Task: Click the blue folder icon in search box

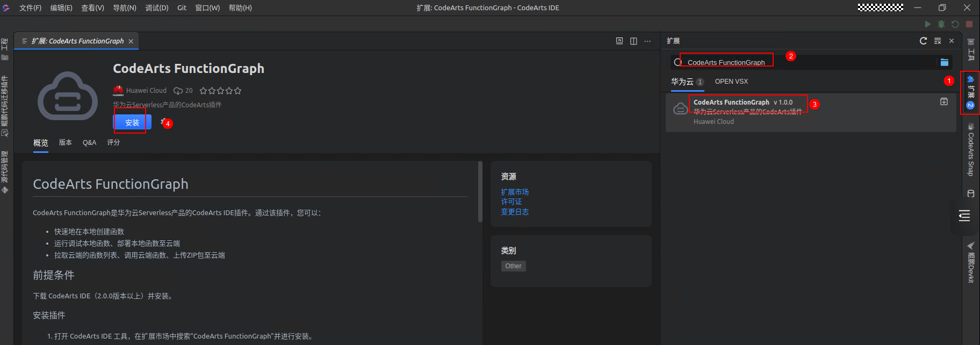Action: 944,62
